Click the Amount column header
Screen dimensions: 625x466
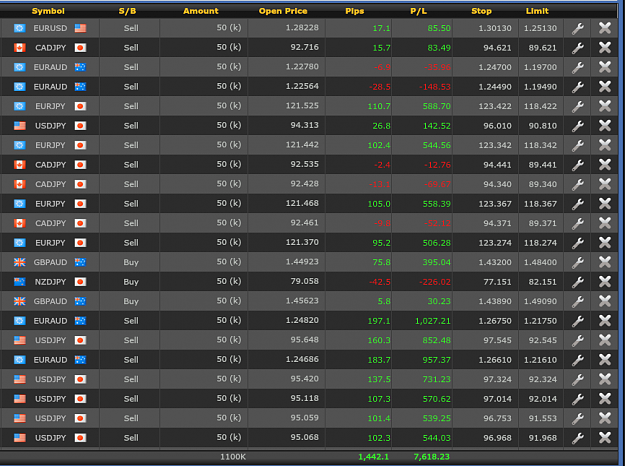point(200,11)
